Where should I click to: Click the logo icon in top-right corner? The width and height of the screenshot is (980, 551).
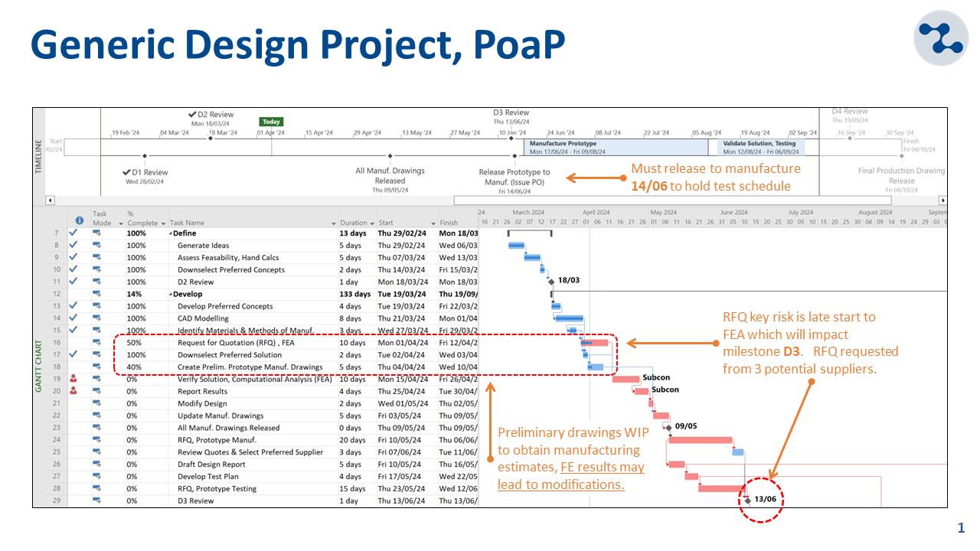(941, 38)
